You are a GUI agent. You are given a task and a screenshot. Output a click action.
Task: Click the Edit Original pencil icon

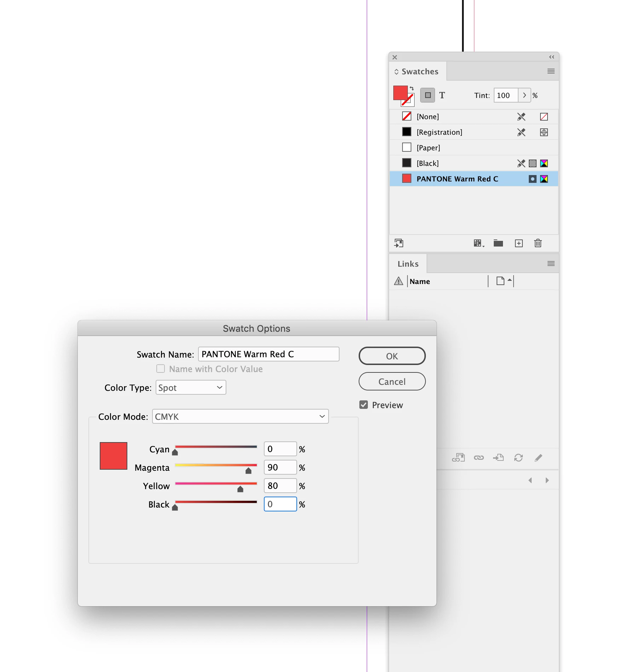pyautogui.click(x=538, y=458)
